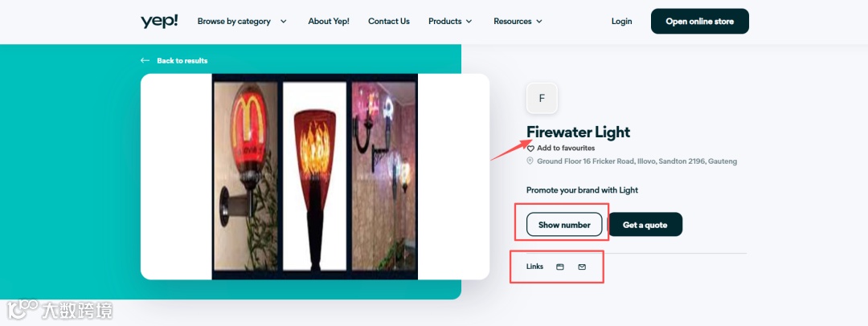Click the Open online store button

pyautogui.click(x=700, y=22)
